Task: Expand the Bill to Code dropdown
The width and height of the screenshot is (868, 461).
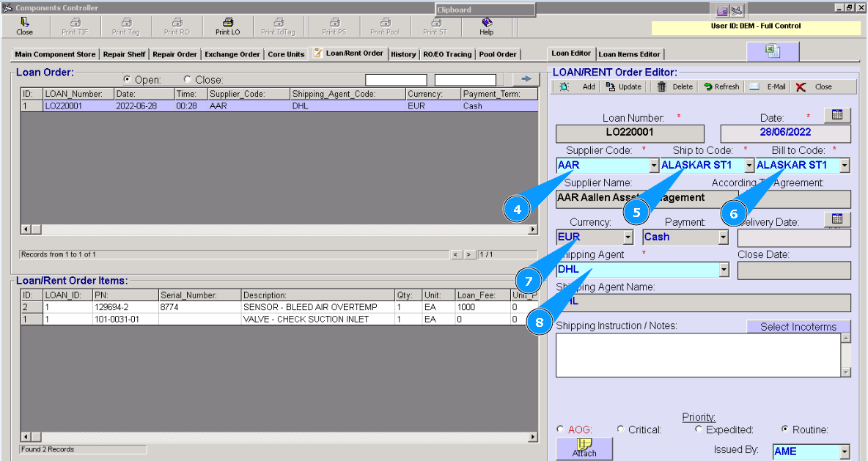Action: click(x=845, y=165)
